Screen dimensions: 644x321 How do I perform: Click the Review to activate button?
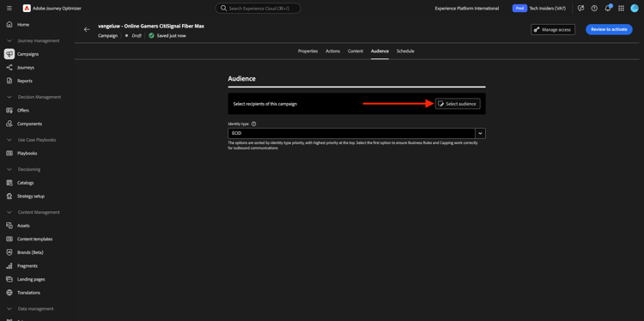coord(609,29)
